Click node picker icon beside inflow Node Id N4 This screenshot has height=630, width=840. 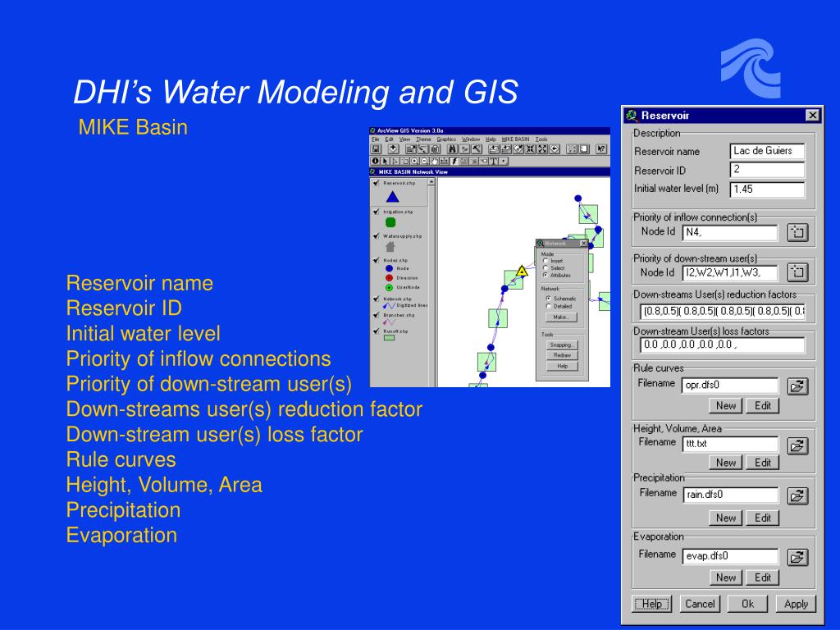tap(797, 232)
